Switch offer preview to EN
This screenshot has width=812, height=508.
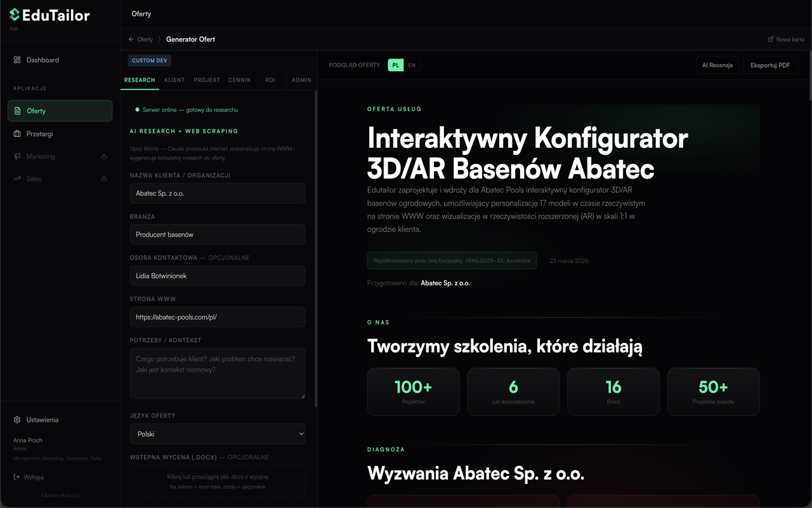[x=412, y=65]
